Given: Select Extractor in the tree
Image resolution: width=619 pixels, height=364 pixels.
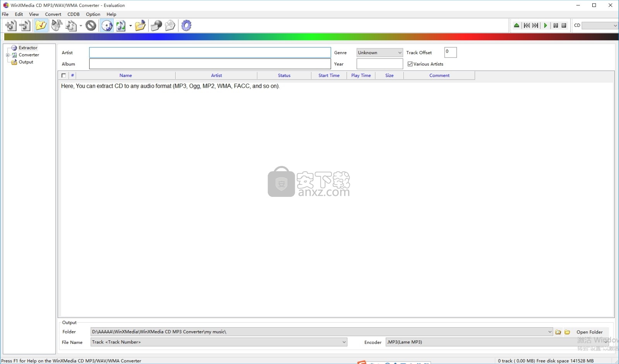Looking at the screenshot, I should pos(28,48).
